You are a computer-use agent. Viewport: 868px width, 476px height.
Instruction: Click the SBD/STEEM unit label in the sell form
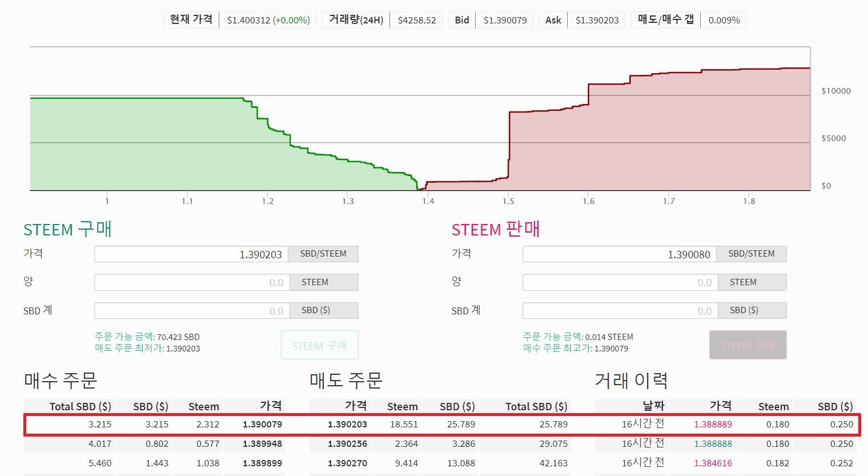click(752, 254)
